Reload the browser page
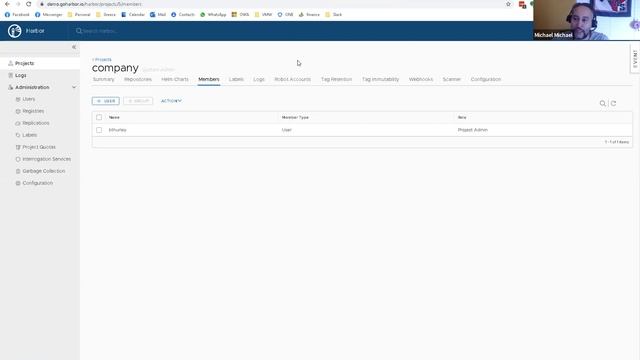640x360 pixels. pyautogui.click(x=29, y=4)
